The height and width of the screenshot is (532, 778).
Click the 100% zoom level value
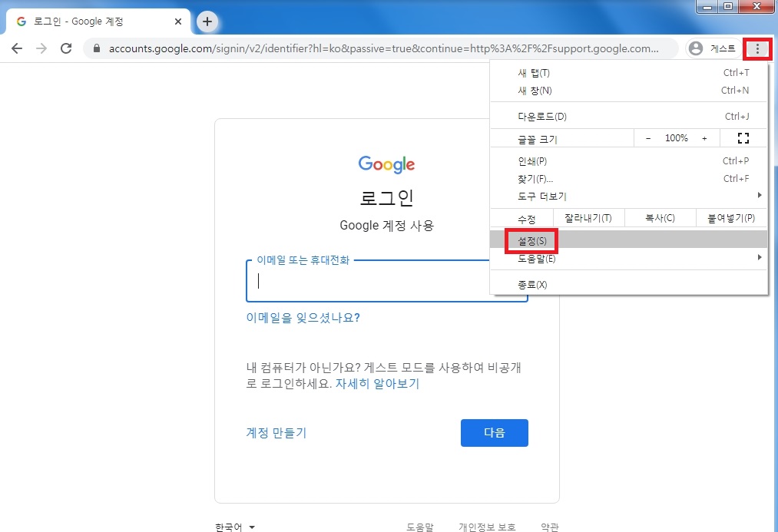[x=677, y=138]
